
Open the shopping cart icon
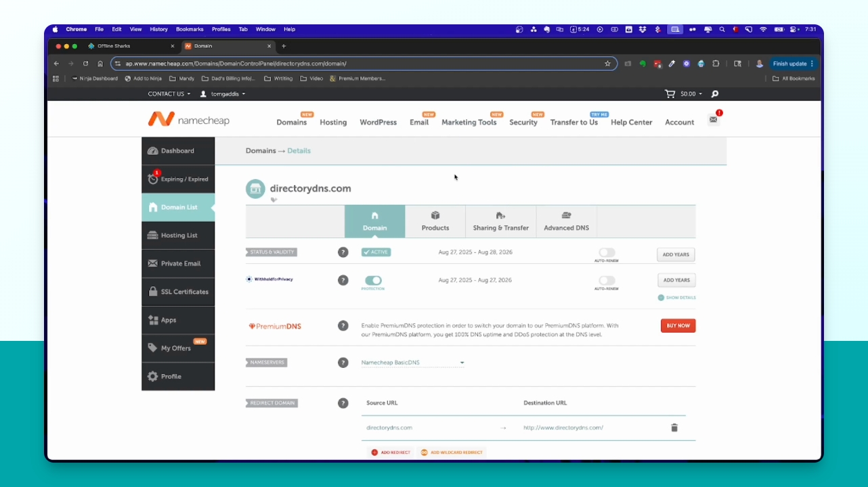click(670, 94)
